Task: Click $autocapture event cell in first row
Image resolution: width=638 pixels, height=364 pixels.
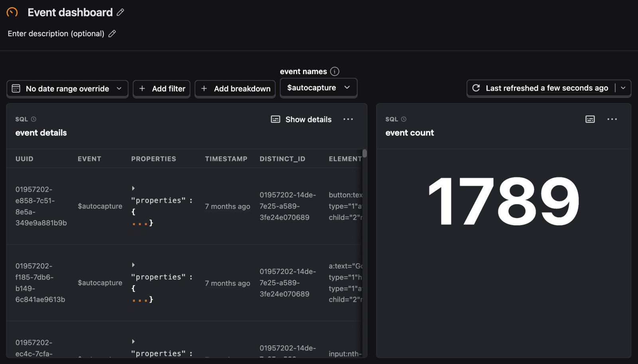Action: (x=100, y=206)
